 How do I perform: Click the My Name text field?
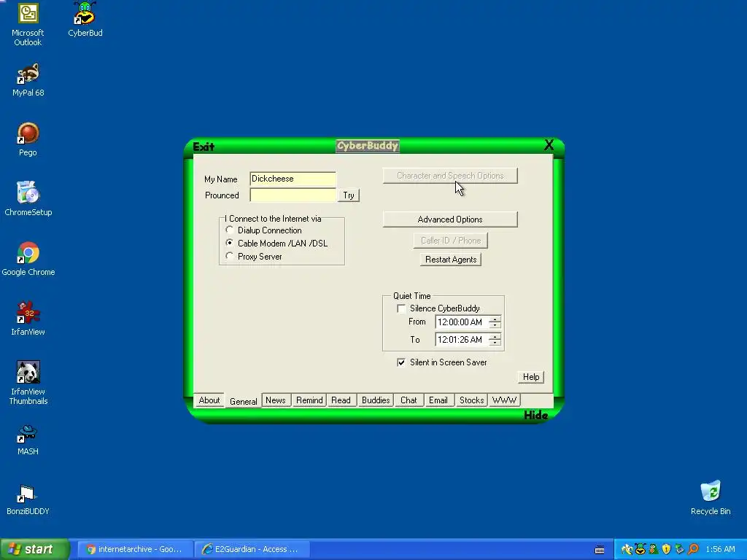[293, 179]
